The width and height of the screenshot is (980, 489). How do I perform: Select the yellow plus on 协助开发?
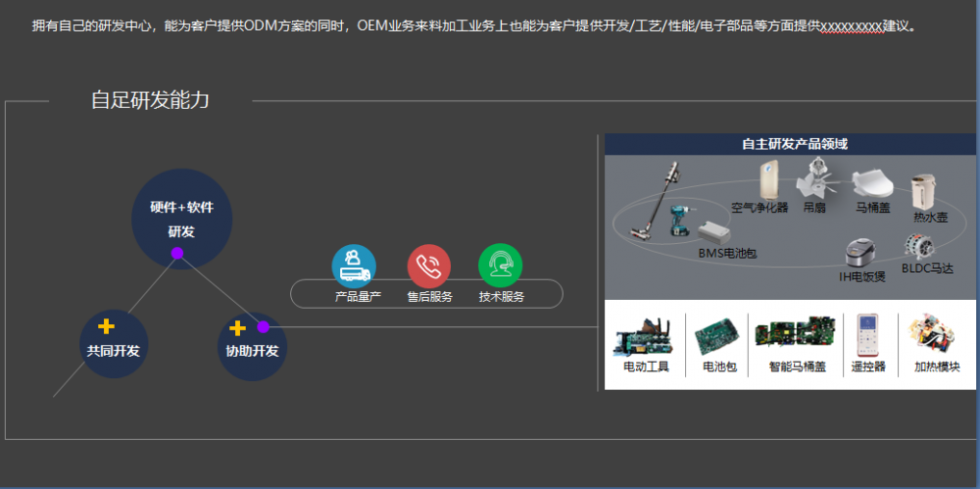click(236, 327)
